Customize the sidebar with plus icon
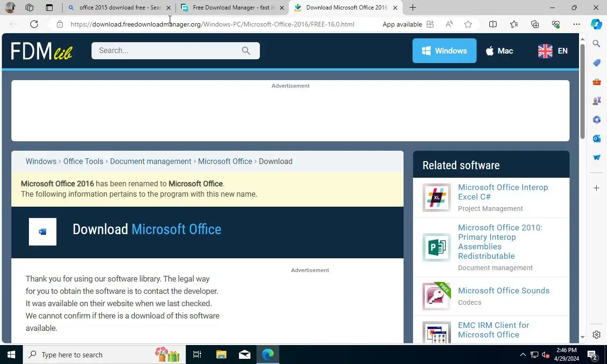The image size is (607, 364). coord(597,188)
